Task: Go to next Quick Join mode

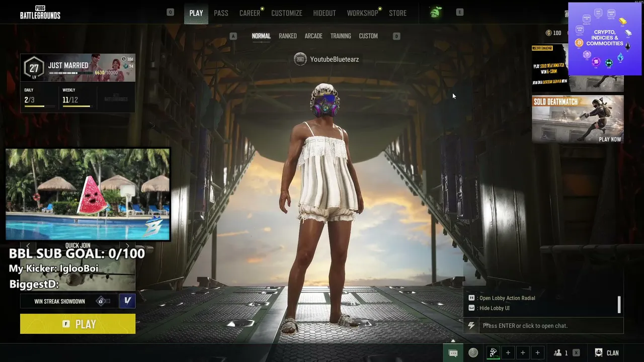Action: point(127,246)
